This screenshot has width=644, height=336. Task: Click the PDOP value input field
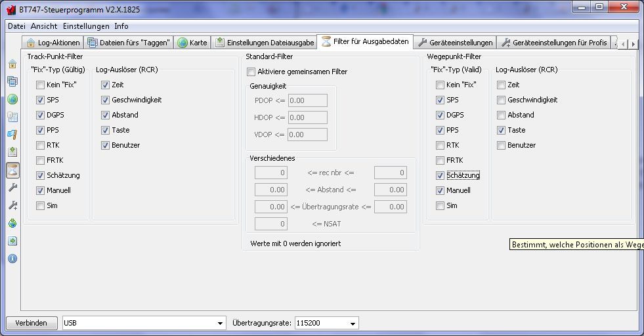[x=307, y=100]
